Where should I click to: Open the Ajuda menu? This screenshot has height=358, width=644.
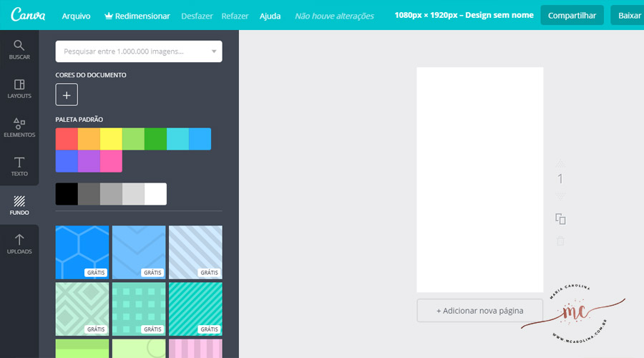click(270, 16)
